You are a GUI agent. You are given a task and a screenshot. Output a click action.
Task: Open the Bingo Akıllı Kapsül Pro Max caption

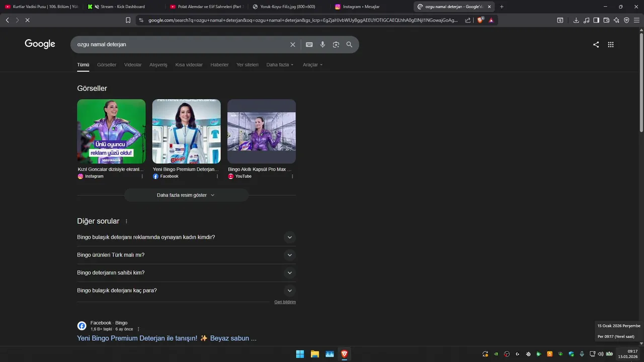click(x=260, y=169)
